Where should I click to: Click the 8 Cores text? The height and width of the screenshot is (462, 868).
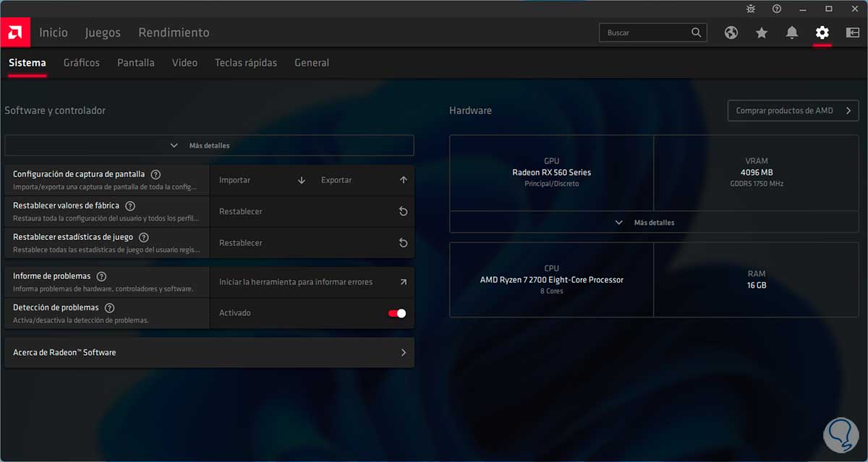click(x=551, y=291)
